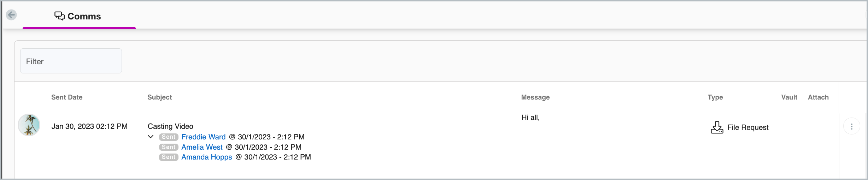This screenshot has width=868, height=180.
Task: Open Freddie Ward's profile link
Action: [203, 137]
